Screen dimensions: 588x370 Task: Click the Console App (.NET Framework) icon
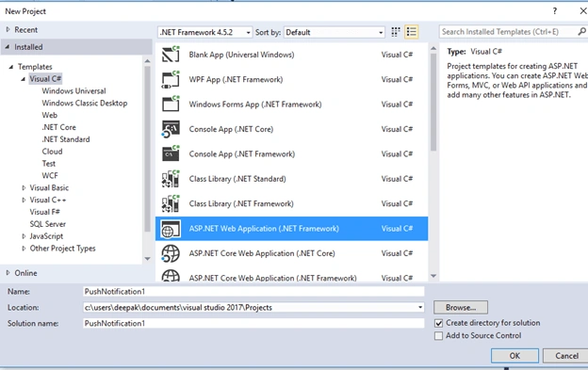pyautogui.click(x=171, y=153)
